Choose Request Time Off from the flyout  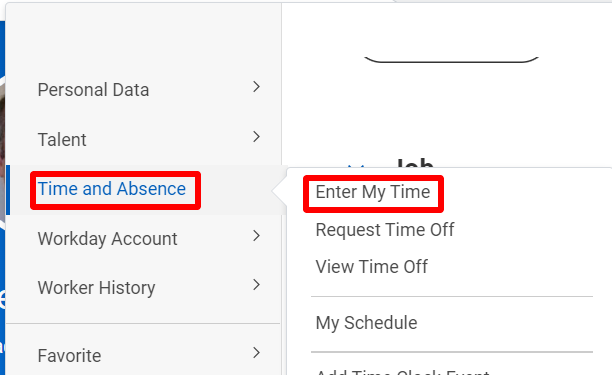[385, 230]
